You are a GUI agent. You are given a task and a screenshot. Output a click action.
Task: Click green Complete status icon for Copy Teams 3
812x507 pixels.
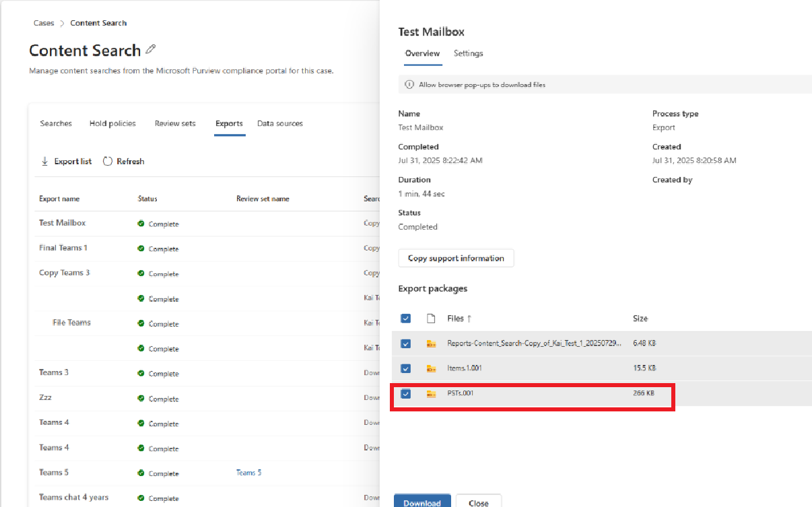point(141,273)
